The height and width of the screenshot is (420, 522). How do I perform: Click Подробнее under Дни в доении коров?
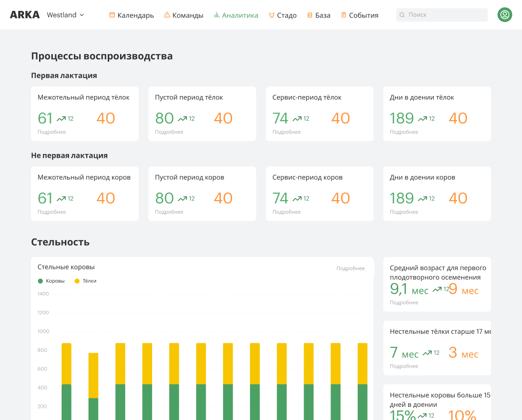click(404, 212)
